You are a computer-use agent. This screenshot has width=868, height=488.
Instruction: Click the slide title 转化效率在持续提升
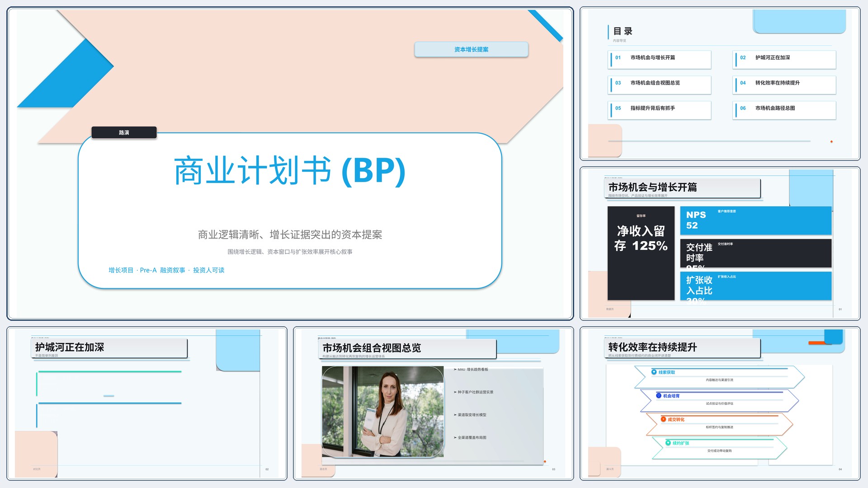(x=652, y=347)
